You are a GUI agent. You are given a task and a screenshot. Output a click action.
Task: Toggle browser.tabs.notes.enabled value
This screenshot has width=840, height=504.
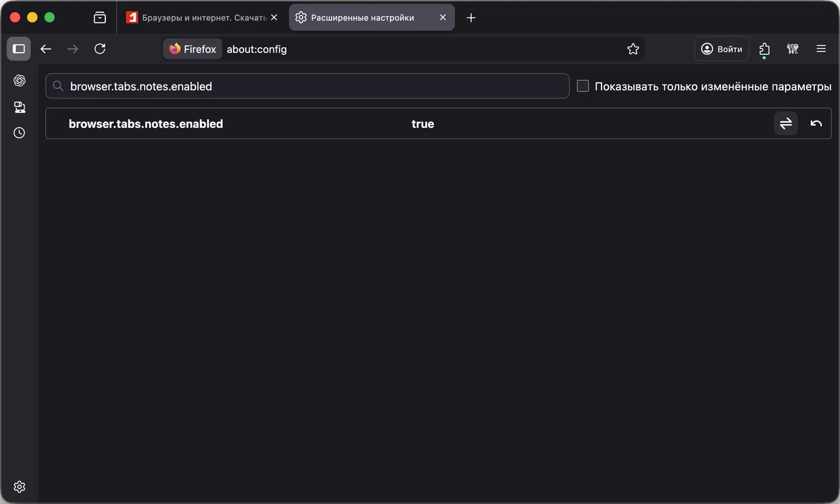click(x=786, y=123)
